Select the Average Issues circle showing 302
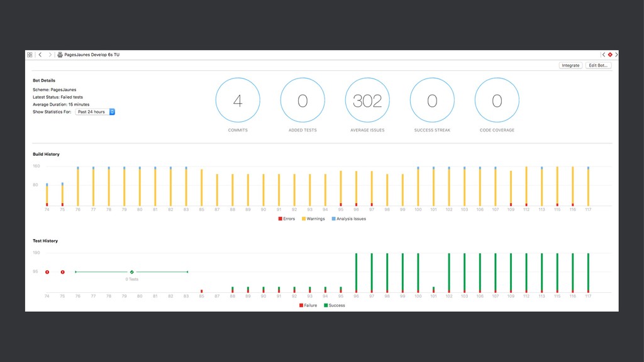 tap(367, 100)
